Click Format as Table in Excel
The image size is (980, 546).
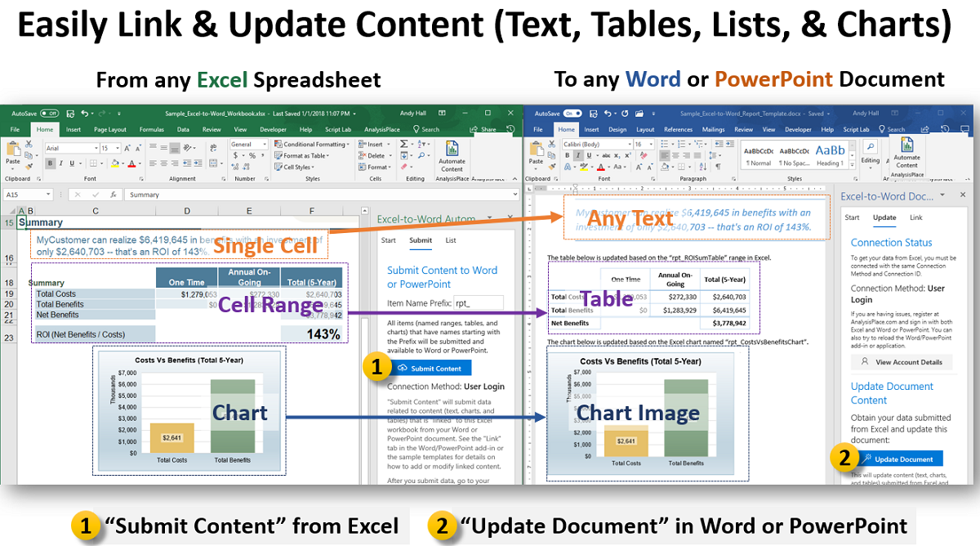pos(301,155)
